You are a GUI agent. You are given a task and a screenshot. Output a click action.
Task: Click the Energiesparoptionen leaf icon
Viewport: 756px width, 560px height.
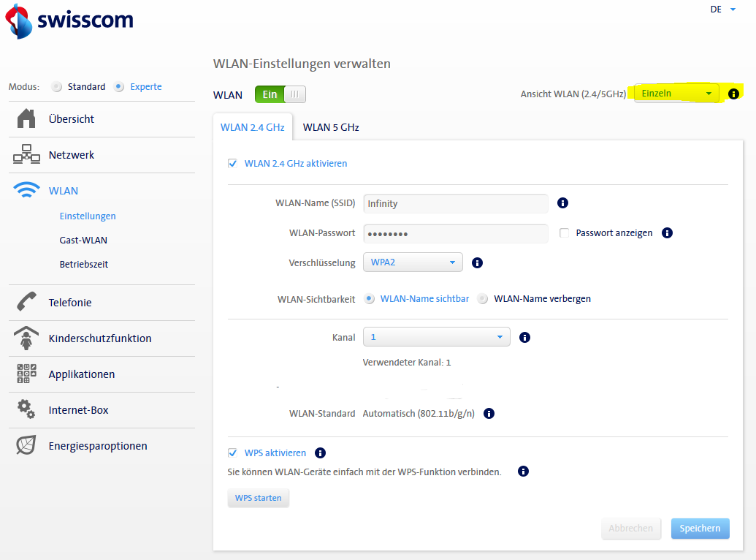coord(25,445)
